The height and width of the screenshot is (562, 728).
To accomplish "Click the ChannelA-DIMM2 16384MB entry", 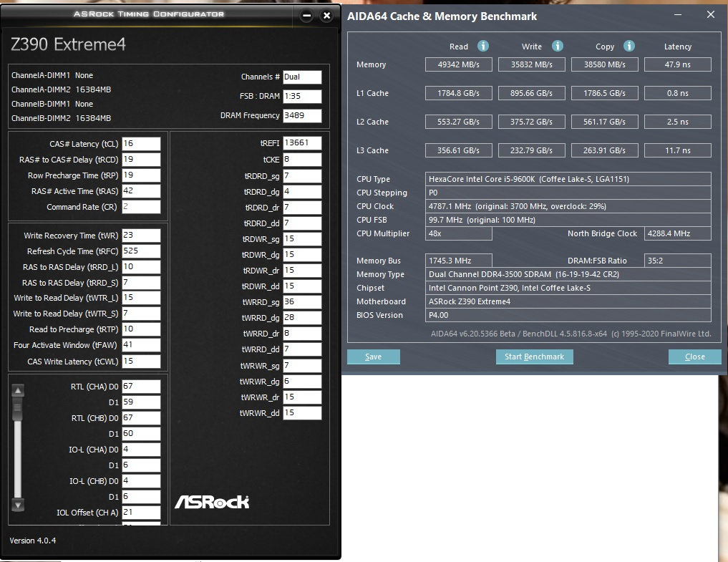I will pos(62,89).
